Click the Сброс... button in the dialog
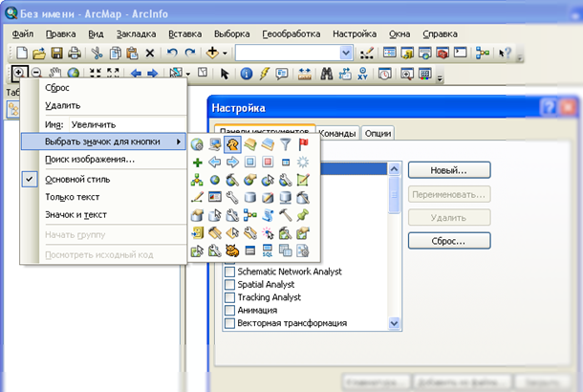The width and height of the screenshot is (583, 392). point(448,240)
